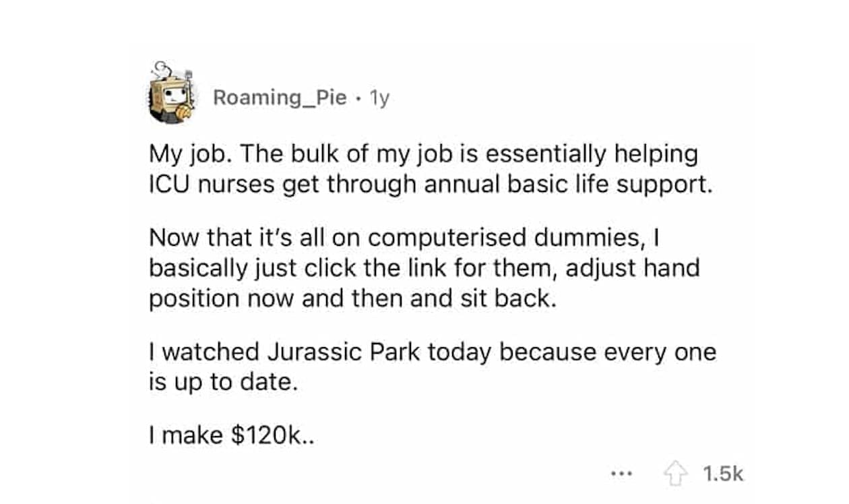The height and width of the screenshot is (504, 849).
Task: Click the phrase "is up to date."
Action: click(222, 382)
